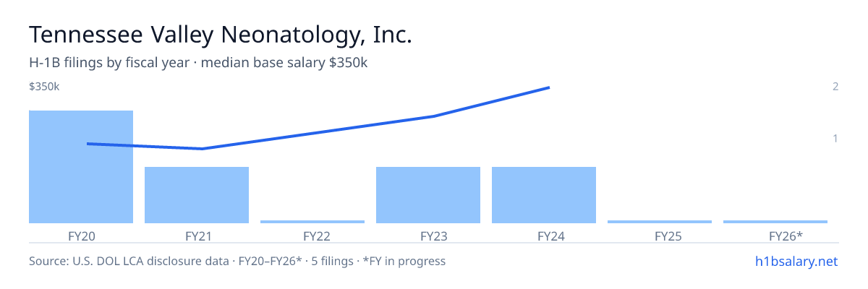
Task: Click the H-1B filings subtitle text
Action: (198, 63)
